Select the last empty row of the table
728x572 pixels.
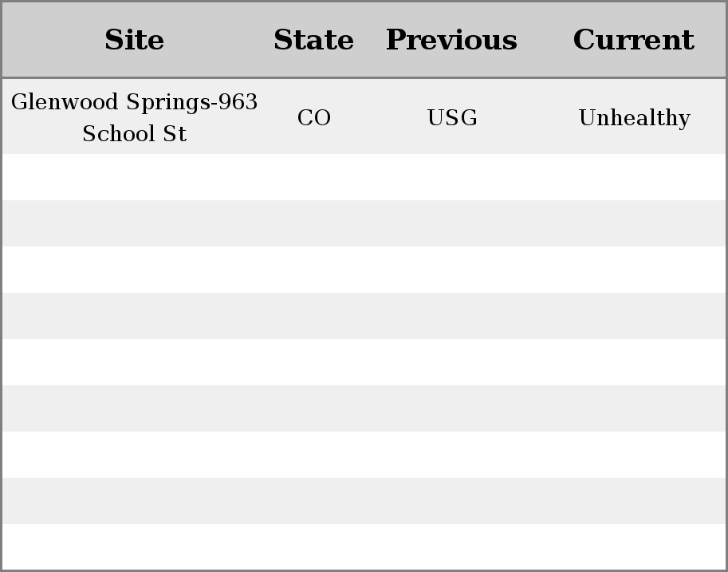click(364, 547)
